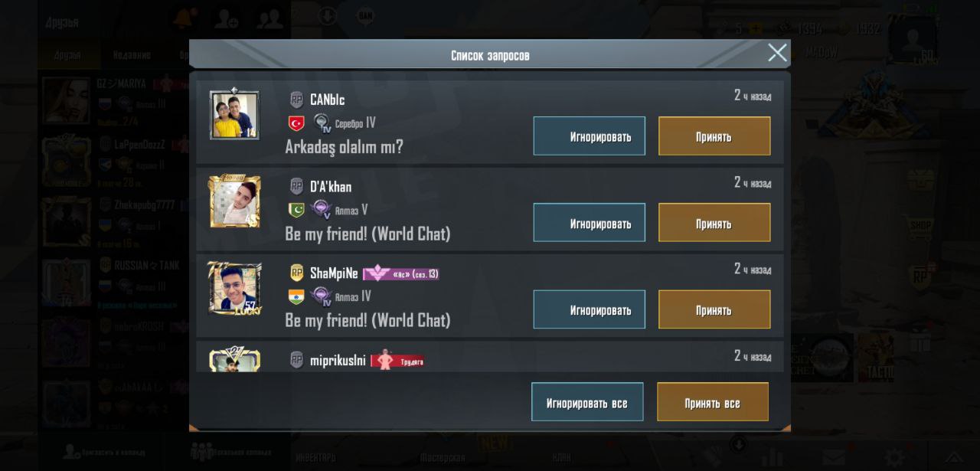Ignore CANblc's friend request
The width and height of the screenshot is (980, 471).
[x=590, y=136]
